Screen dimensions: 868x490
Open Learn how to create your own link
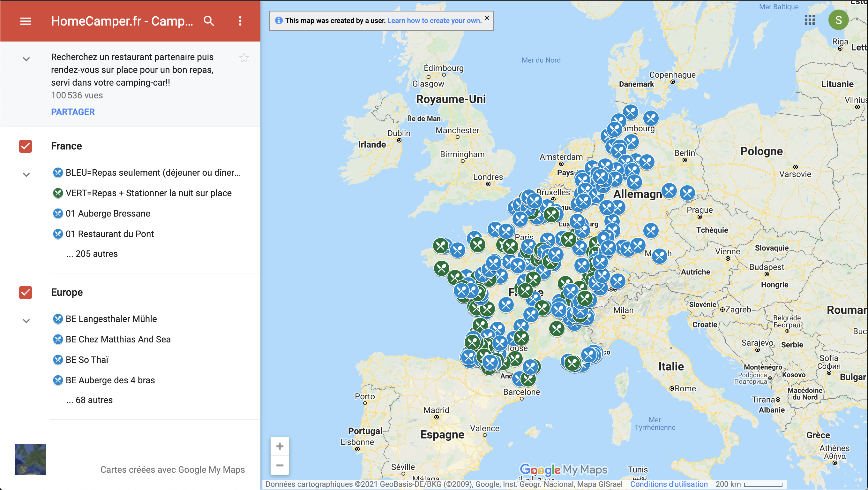coord(434,20)
